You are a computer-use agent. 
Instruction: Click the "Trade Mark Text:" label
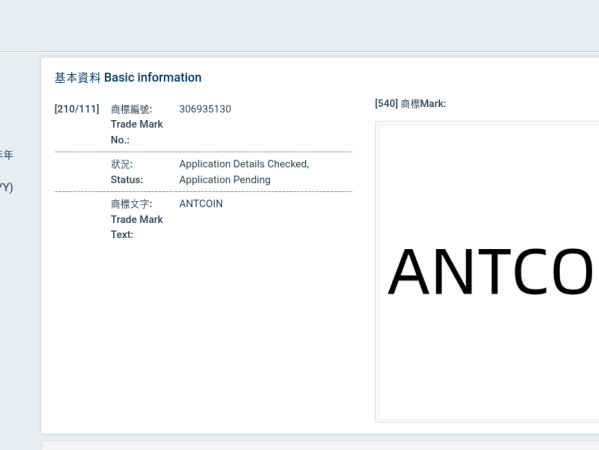click(x=137, y=227)
